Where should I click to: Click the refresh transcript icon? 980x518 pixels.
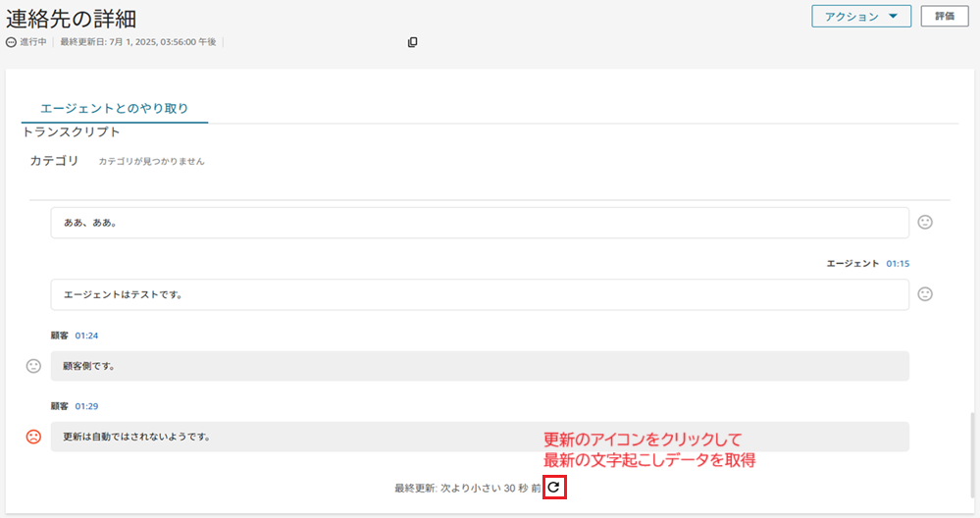point(553,487)
